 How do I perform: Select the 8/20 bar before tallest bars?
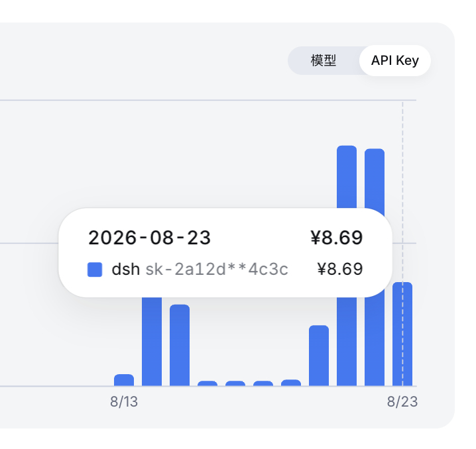pyautogui.click(x=319, y=356)
